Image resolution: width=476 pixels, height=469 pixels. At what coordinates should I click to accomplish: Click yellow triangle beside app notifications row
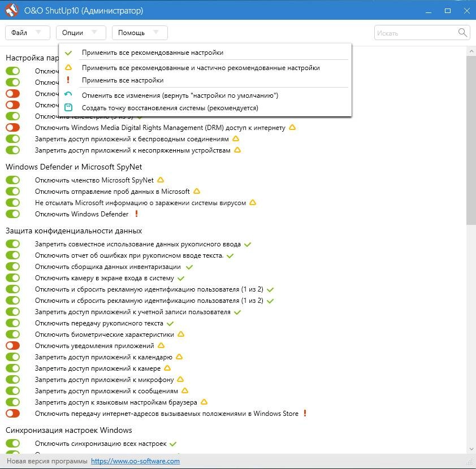pos(161,345)
